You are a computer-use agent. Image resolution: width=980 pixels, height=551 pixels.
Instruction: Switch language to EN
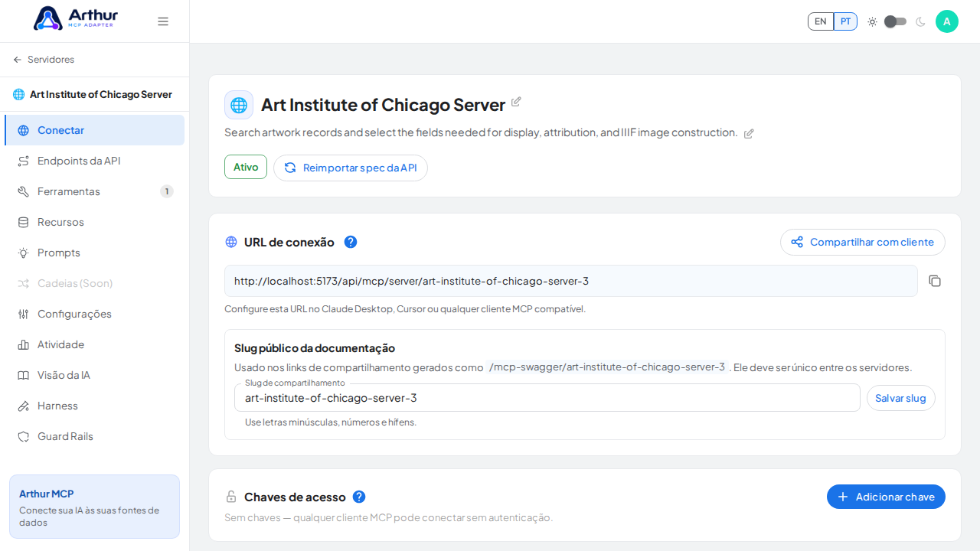point(821,21)
